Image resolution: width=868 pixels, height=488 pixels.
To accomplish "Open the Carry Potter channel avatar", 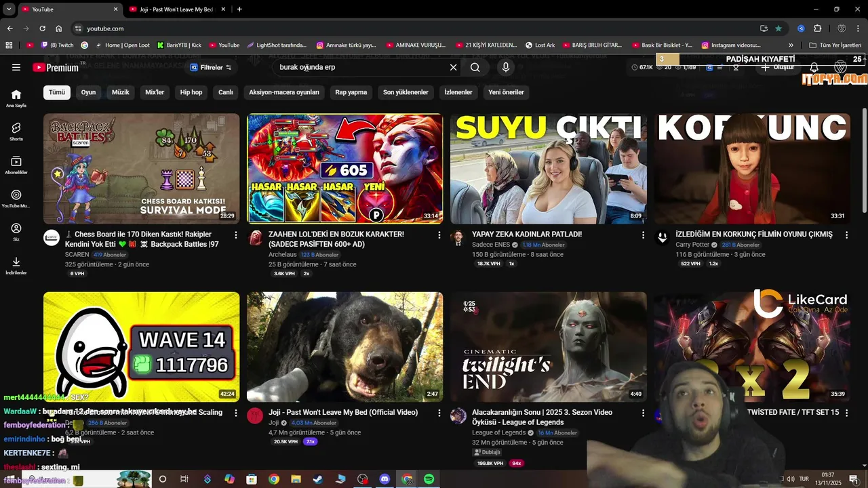I will tap(662, 237).
